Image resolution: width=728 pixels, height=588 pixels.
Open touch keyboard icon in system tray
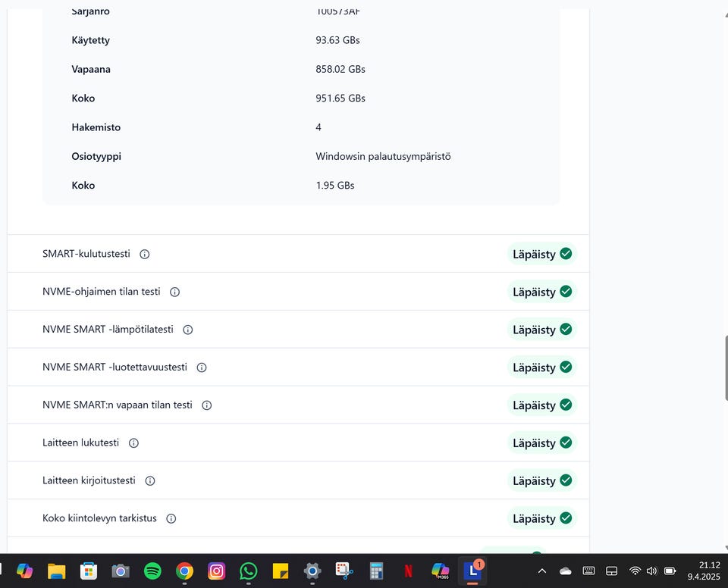588,571
